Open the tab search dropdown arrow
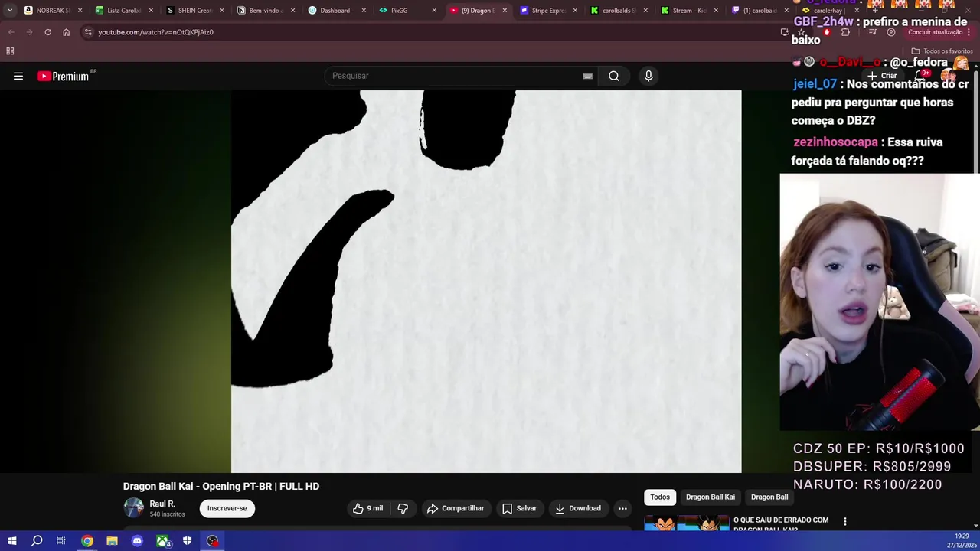 (x=10, y=11)
